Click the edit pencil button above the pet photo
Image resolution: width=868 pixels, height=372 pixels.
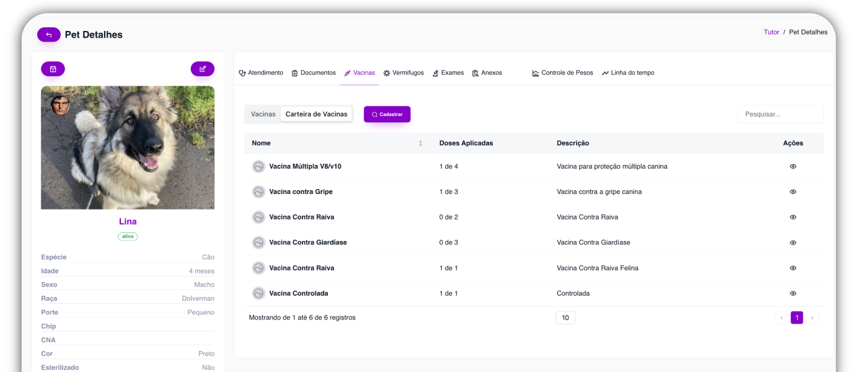(202, 69)
